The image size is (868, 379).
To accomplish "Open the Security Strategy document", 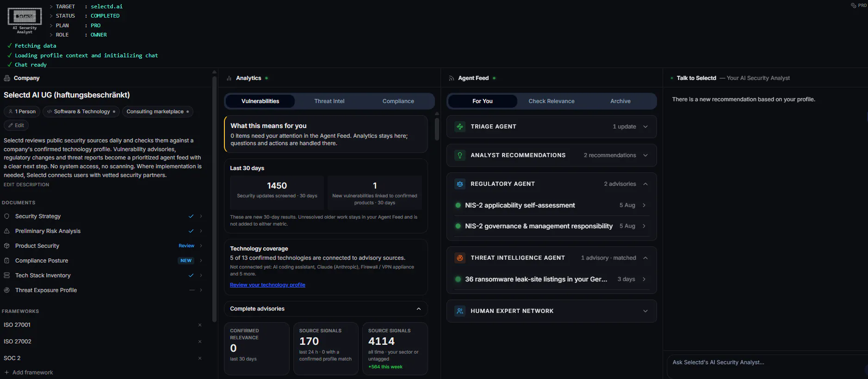I will 103,216.
